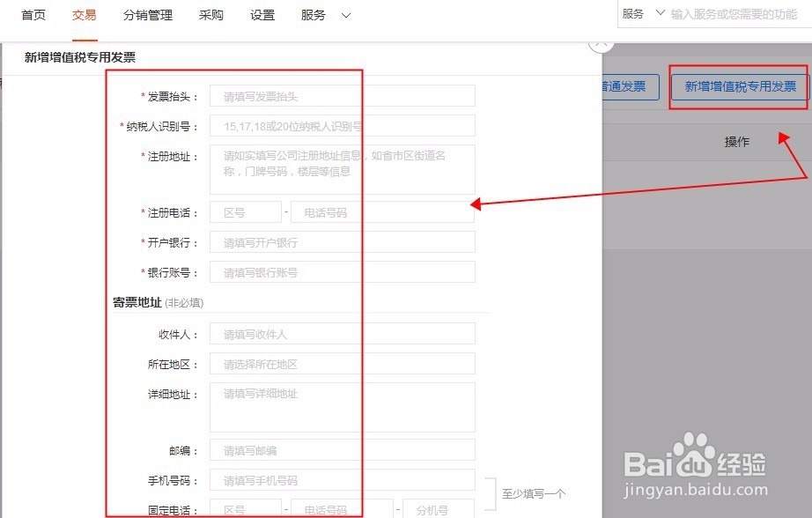This screenshot has height=518, width=812.
Task: Click the 新增增值税专用发票 button
Action: (740, 86)
